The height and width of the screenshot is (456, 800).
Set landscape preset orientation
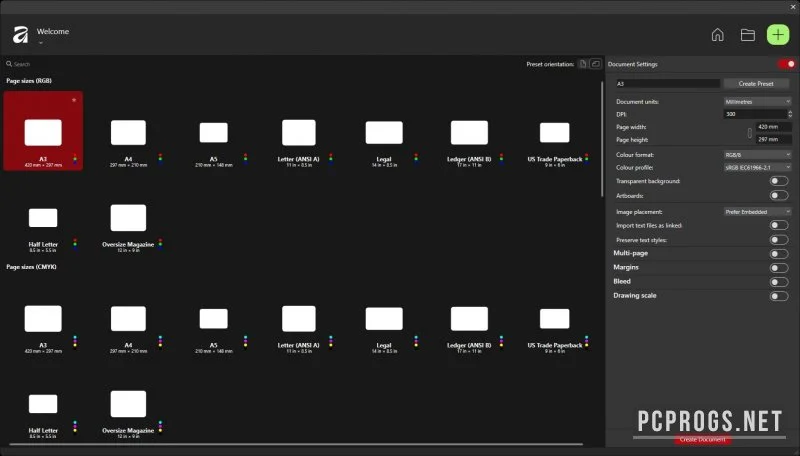pyautogui.click(x=595, y=64)
